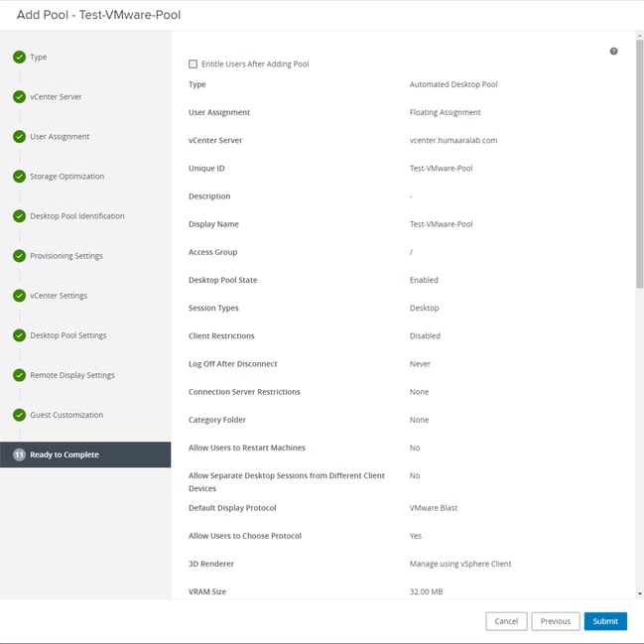Click the green checkmark beside vCenter Server
This screenshot has width=644, height=644.
(x=19, y=97)
